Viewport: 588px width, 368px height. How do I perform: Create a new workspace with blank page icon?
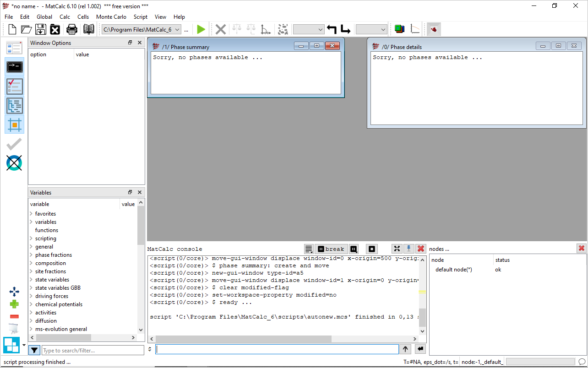click(12, 29)
